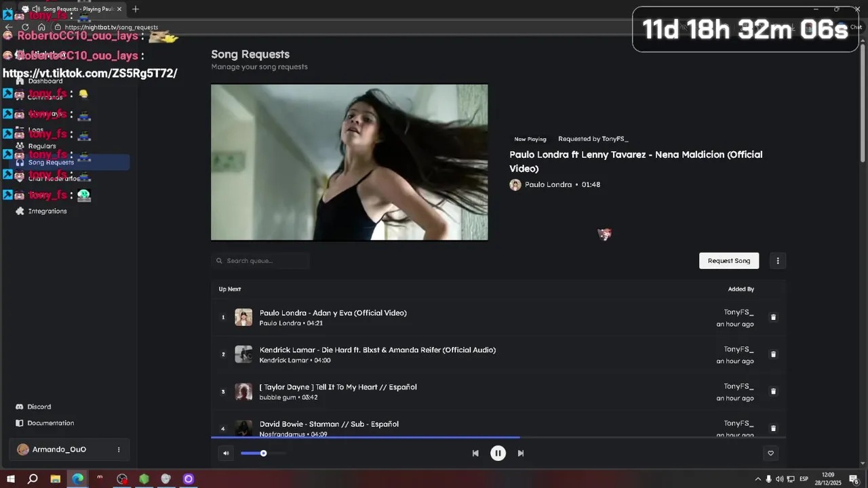Click the Integrations puzzle icon
868x488 pixels.
pyautogui.click(x=20, y=211)
